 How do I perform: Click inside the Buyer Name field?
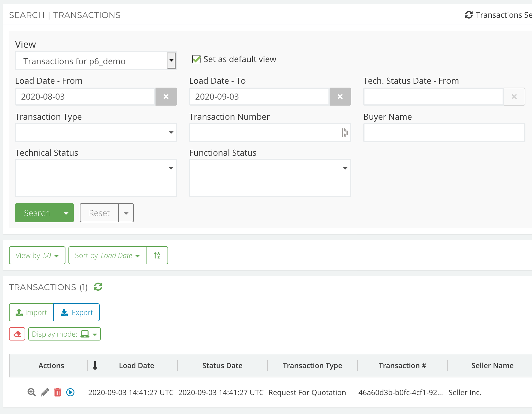coord(444,132)
